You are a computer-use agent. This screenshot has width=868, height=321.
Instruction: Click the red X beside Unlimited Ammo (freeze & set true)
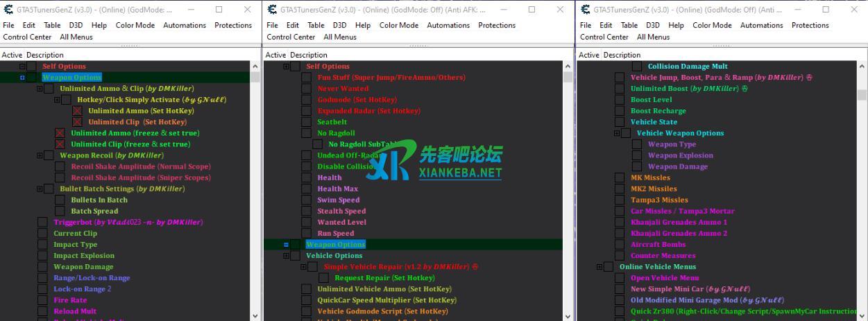pos(60,133)
